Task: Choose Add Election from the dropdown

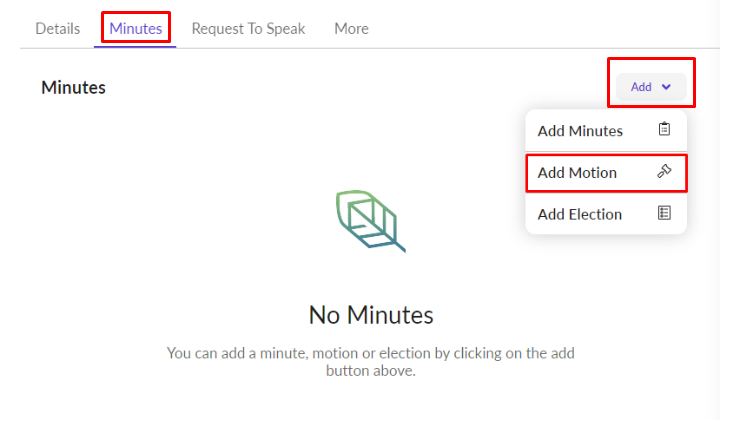Action: coord(580,214)
